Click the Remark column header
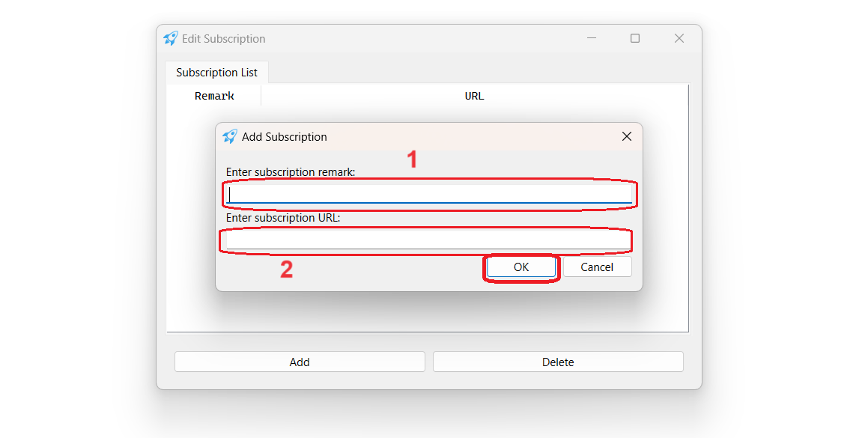This screenshot has width=868, height=438. tap(214, 96)
